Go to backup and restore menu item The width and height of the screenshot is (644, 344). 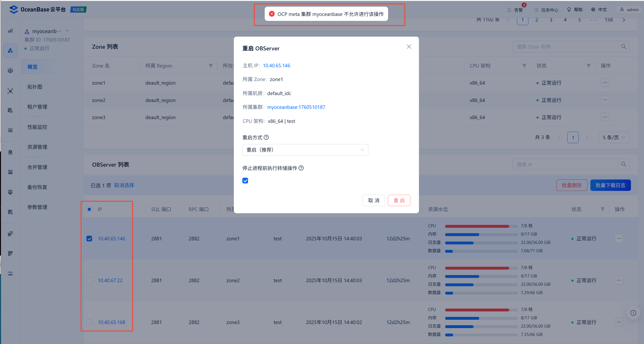[37, 187]
